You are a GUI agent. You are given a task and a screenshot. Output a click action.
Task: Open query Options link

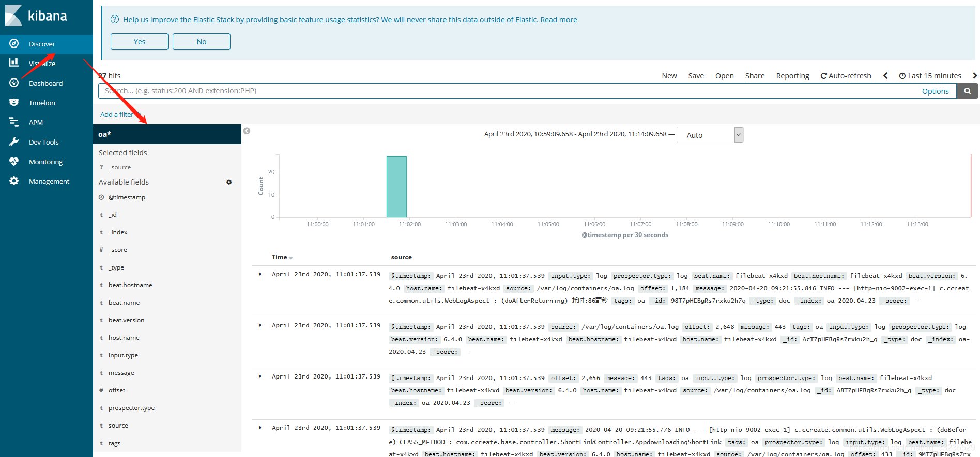(935, 91)
